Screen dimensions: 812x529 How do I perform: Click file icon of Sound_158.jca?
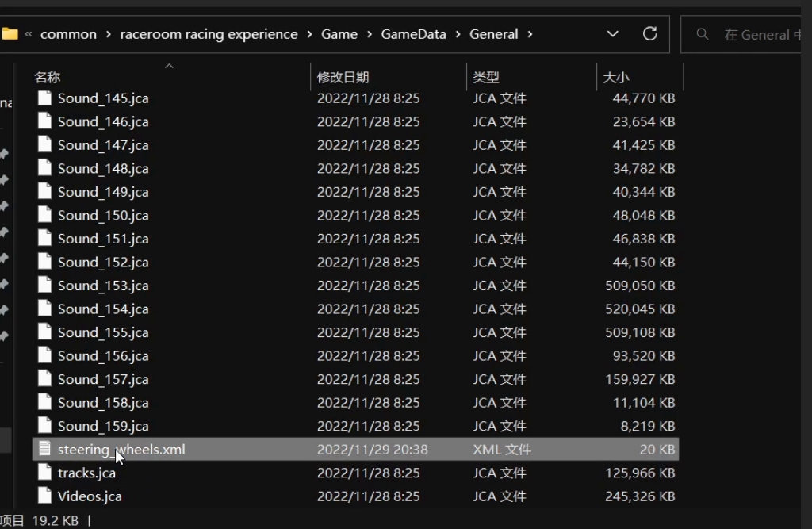pyautogui.click(x=45, y=402)
